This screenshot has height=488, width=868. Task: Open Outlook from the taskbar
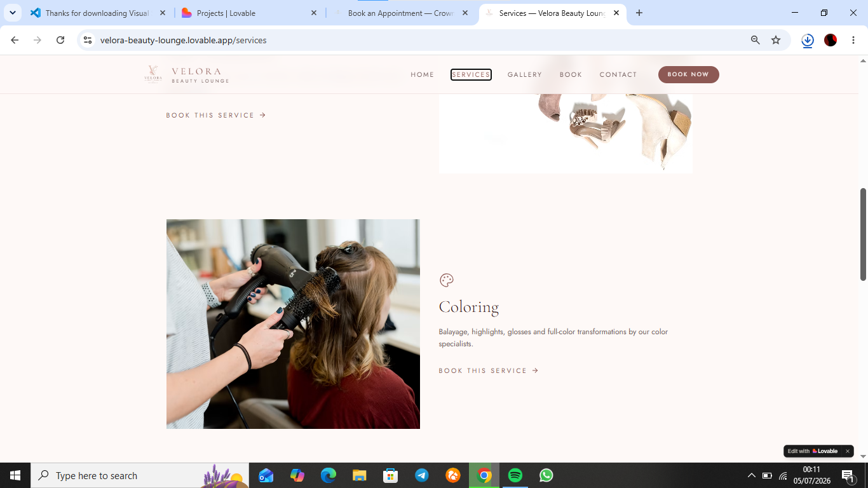266,475
